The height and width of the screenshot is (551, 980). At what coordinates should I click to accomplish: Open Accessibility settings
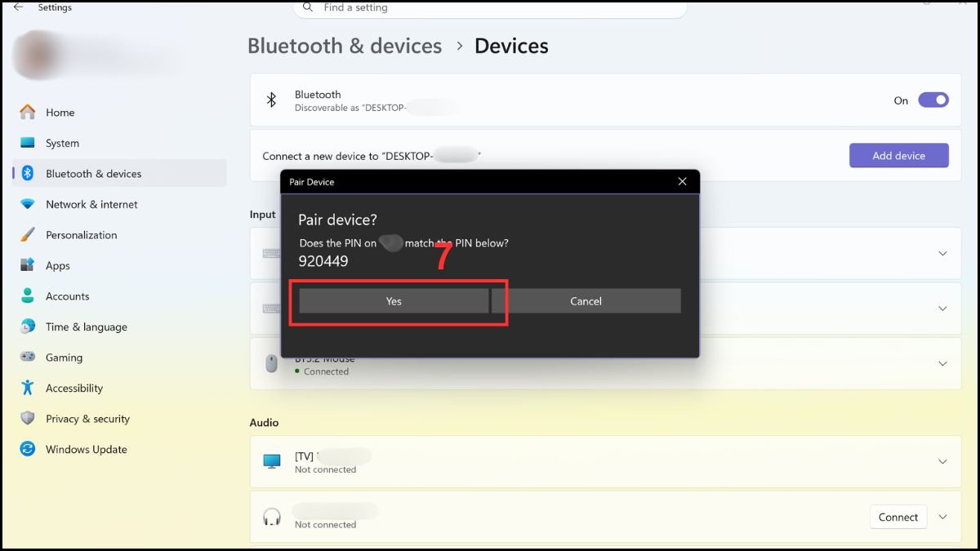pyautogui.click(x=119, y=388)
